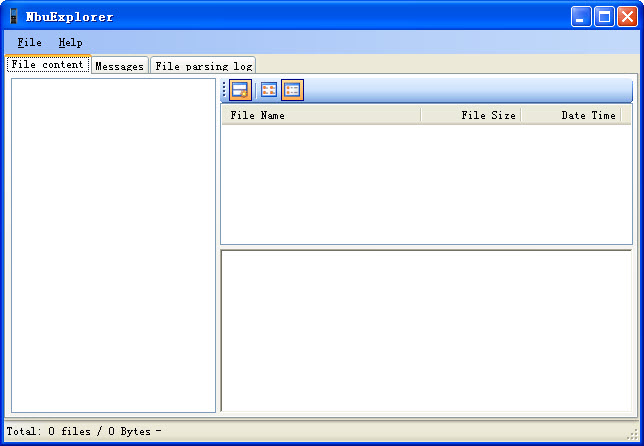Sort by the Date Time column header
Image resolution: width=644 pixels, height=446 pixels.
point(571,115)
